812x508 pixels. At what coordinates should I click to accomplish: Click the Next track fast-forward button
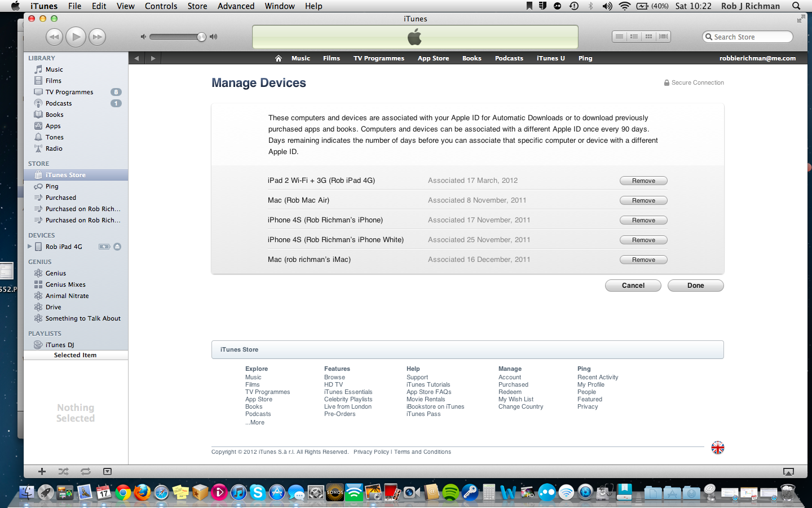98,37
